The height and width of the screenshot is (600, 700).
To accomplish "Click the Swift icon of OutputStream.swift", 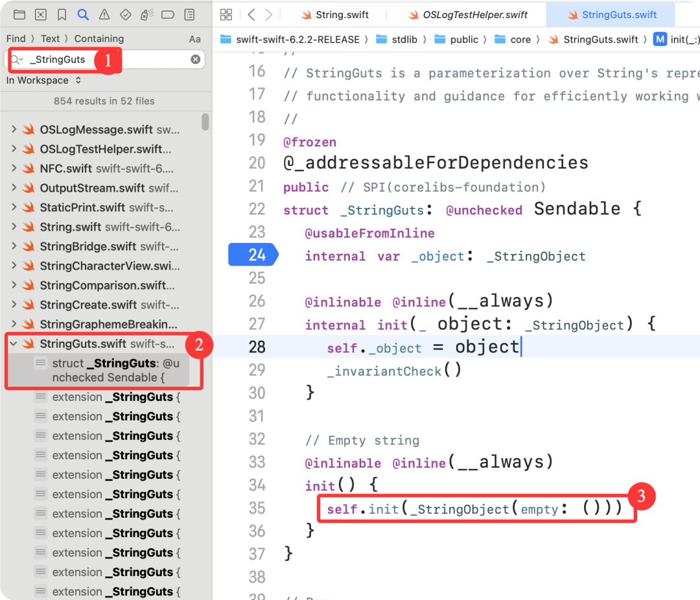I will [29, 188].
